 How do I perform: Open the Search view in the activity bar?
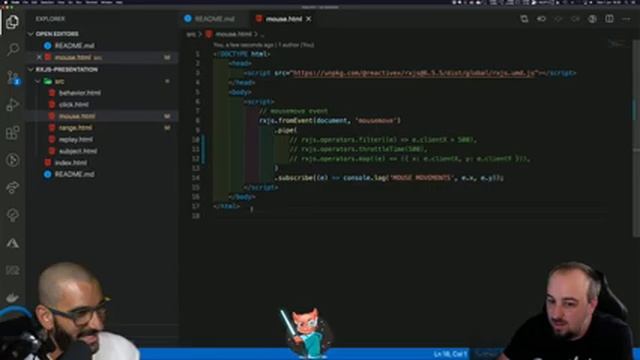point(13,49)
